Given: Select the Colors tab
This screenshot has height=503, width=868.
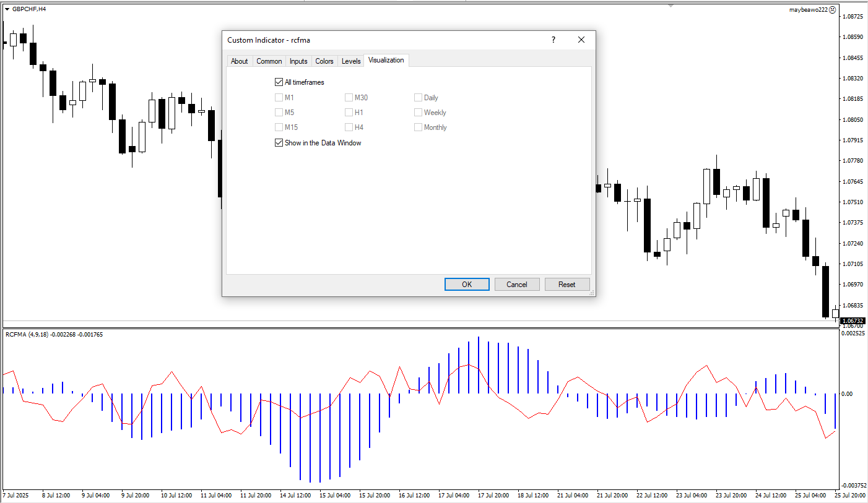Looking at the screenshot, I should 324,61.
